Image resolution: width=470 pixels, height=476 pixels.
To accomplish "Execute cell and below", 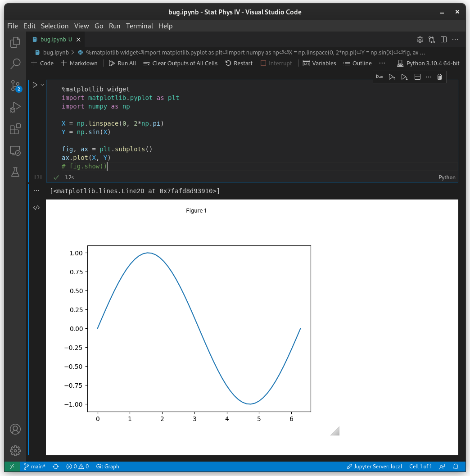I will [405, 77].
